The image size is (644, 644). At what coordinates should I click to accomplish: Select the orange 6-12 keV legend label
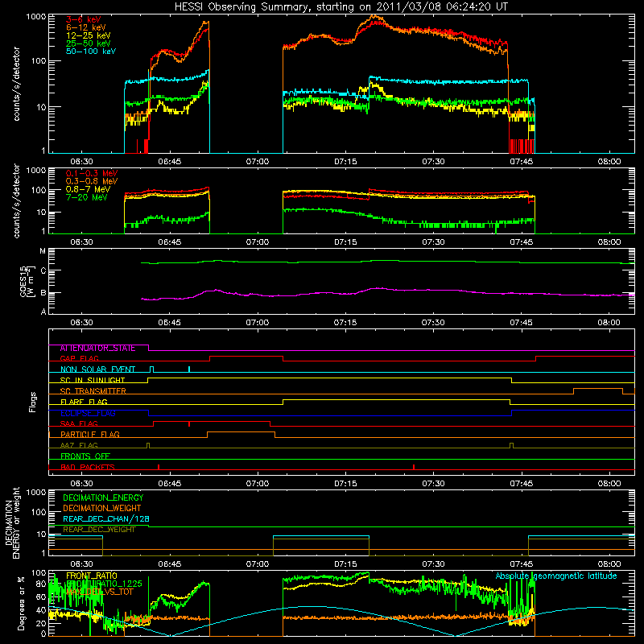point(86,27)
